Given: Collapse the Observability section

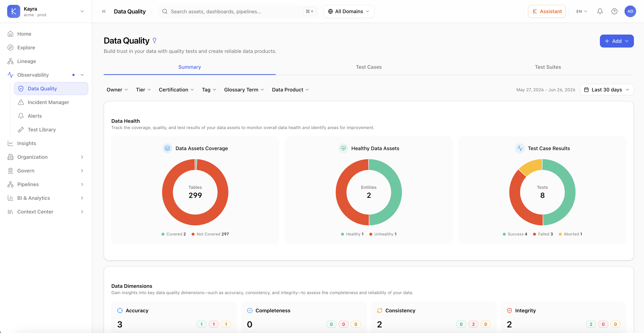Looking at the screenshot, I should coord(82,75).
